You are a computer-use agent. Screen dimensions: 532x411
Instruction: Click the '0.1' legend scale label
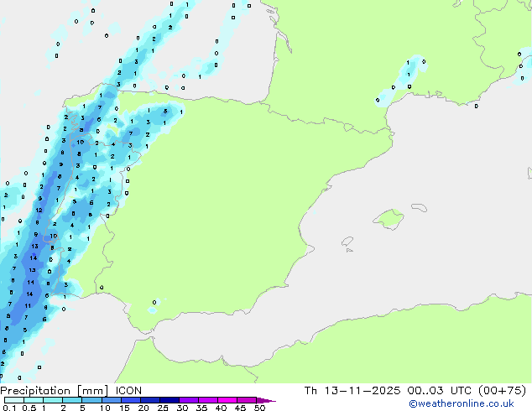tap(9, 408)
